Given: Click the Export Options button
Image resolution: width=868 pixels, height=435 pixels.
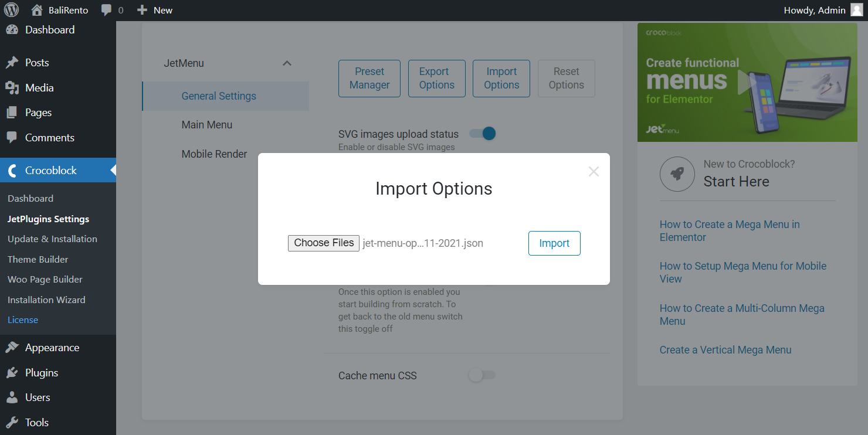Looking at the screenshot, I should pos(437,79).
